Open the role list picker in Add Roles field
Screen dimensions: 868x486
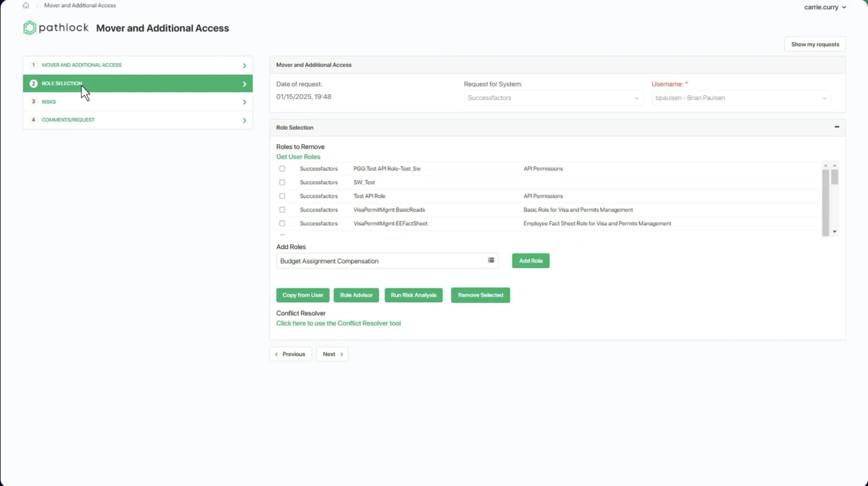coord(490,261)
